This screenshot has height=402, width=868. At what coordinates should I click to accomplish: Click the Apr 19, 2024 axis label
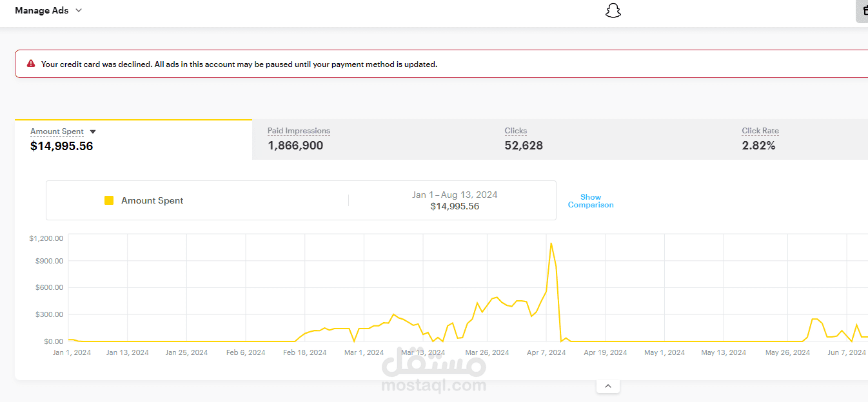(x=606, y=352)
